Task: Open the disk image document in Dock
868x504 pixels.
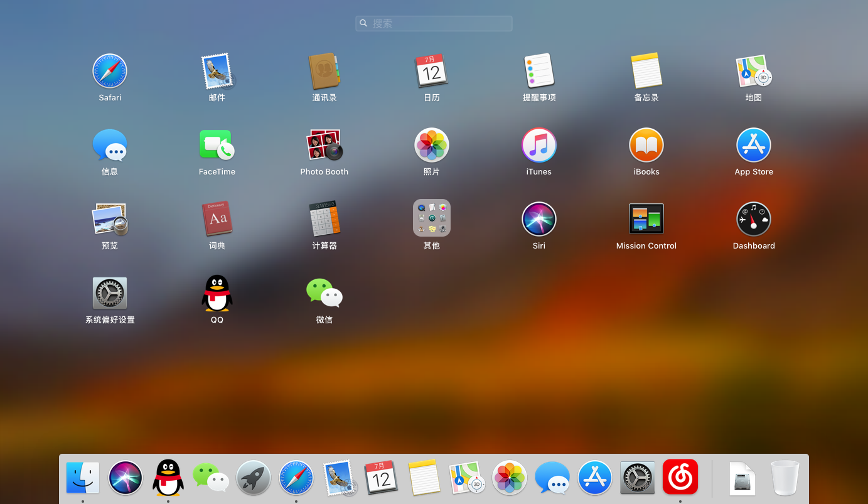Action: [742, 478]
